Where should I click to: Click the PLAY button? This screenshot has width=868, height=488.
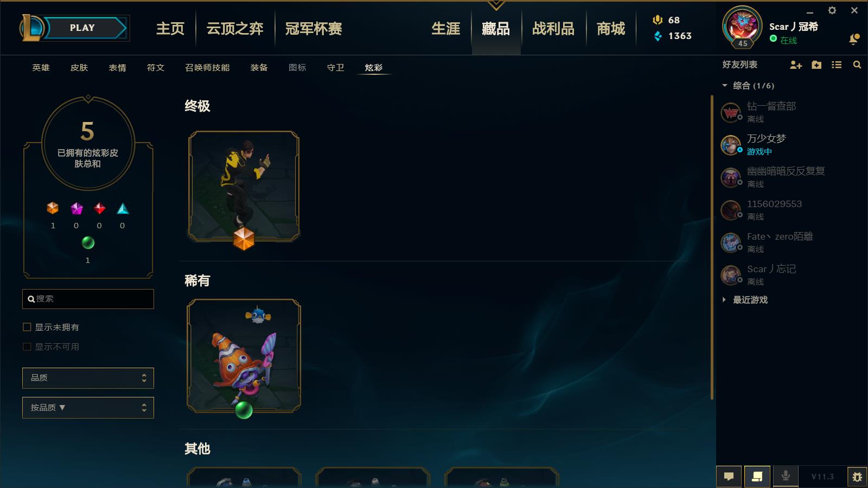click(x=82, y=28)
